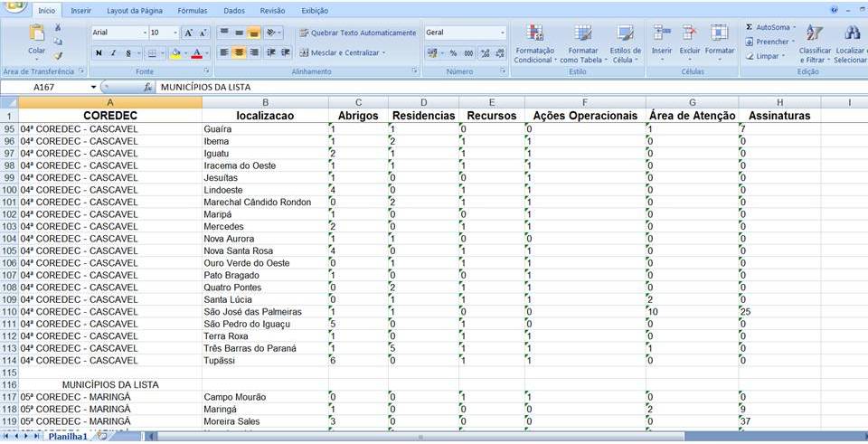Click Mesclar e Centralizar button
The image size is (868, 444).
coord(343,53)
